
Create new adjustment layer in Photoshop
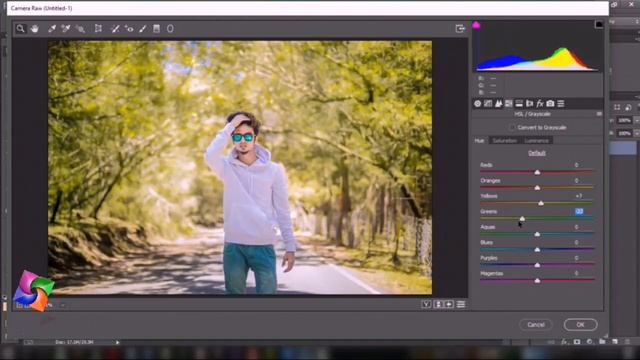click(x=589, y=342)
